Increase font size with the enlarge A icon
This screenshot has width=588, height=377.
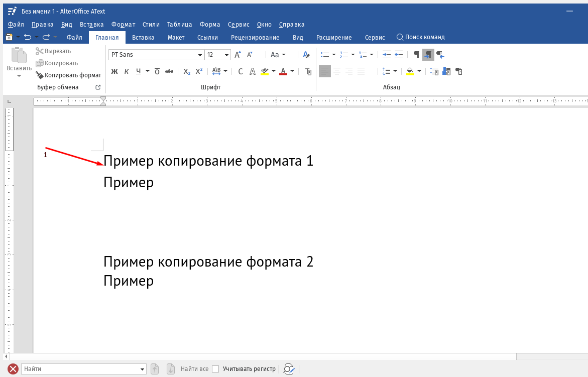[x=238, y=55]
